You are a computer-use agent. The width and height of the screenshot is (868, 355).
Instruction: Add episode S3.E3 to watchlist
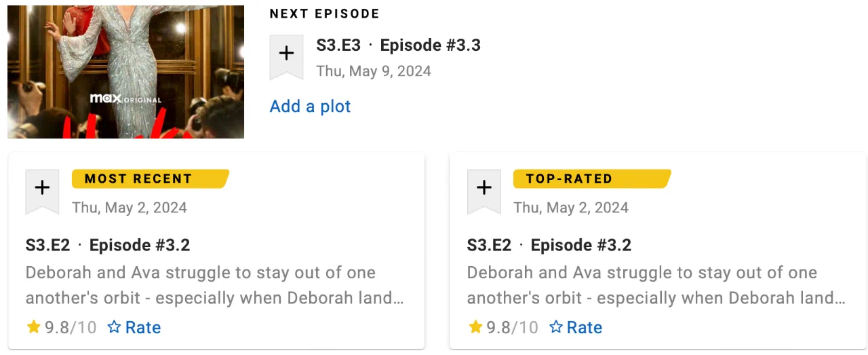click(286, 56)
